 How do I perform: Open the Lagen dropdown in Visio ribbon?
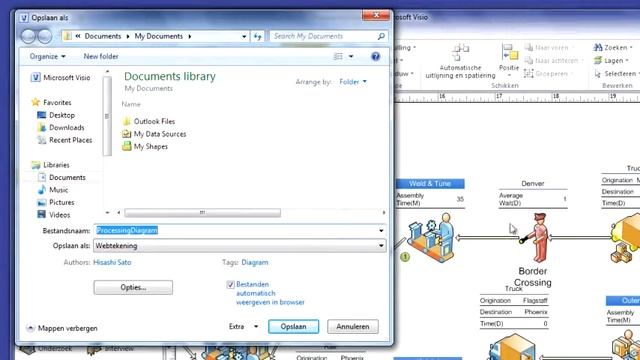[x=611, y=60]
